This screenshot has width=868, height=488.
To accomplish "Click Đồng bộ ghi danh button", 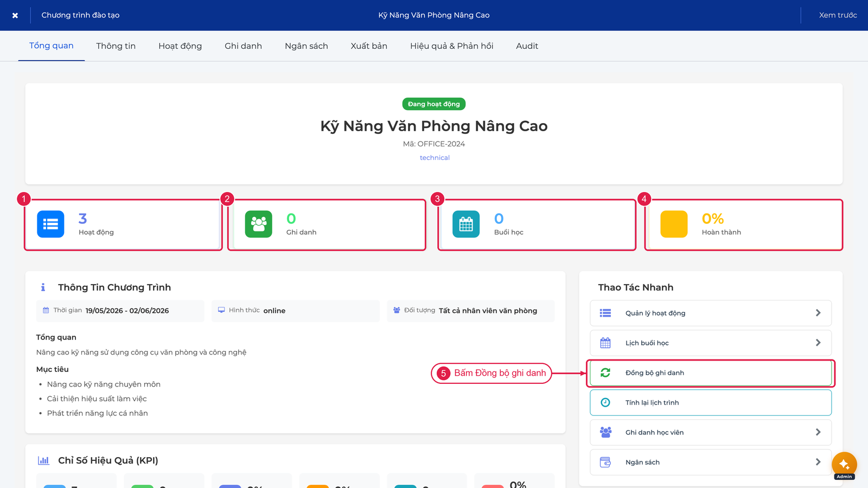I will tap(711, 373).
